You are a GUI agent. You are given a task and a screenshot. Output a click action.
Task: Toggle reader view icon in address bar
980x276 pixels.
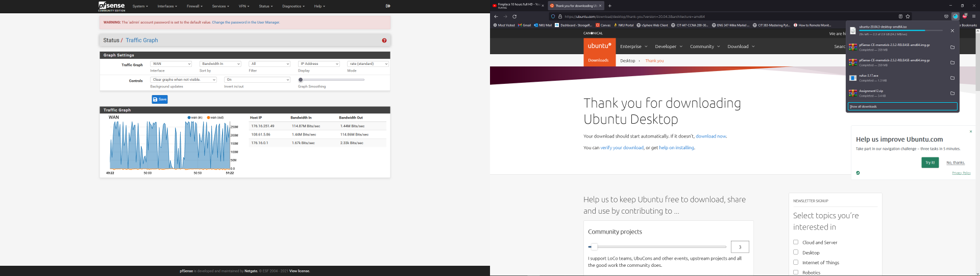click(900, 16)
